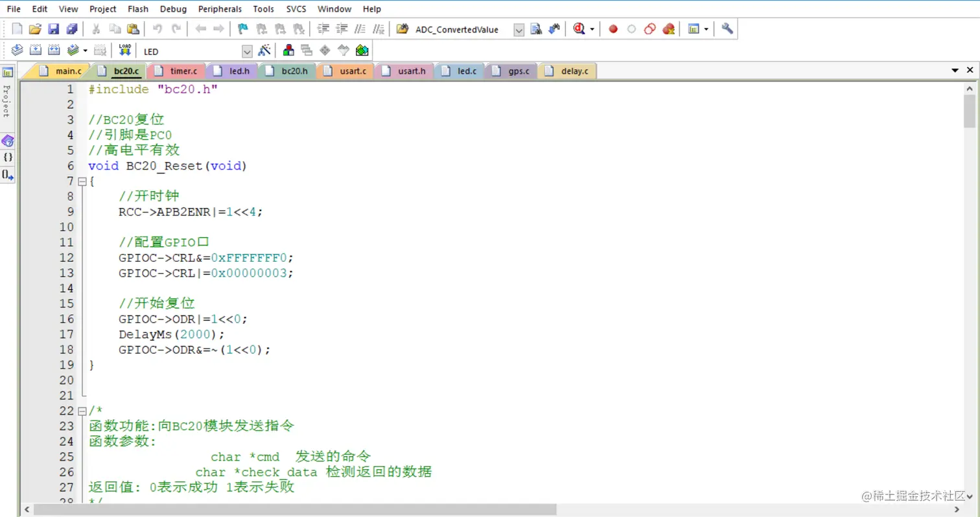The image size is (980, 517).
Task: Click the horizontal scrollbar thumb of the editor
Action: tap(295, 510)
